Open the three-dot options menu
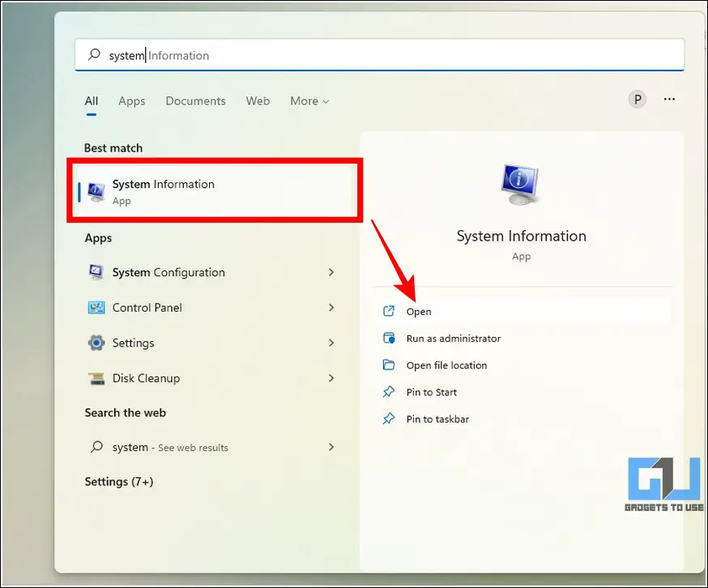Screen dimensions: 708x588 pos(669,99)
